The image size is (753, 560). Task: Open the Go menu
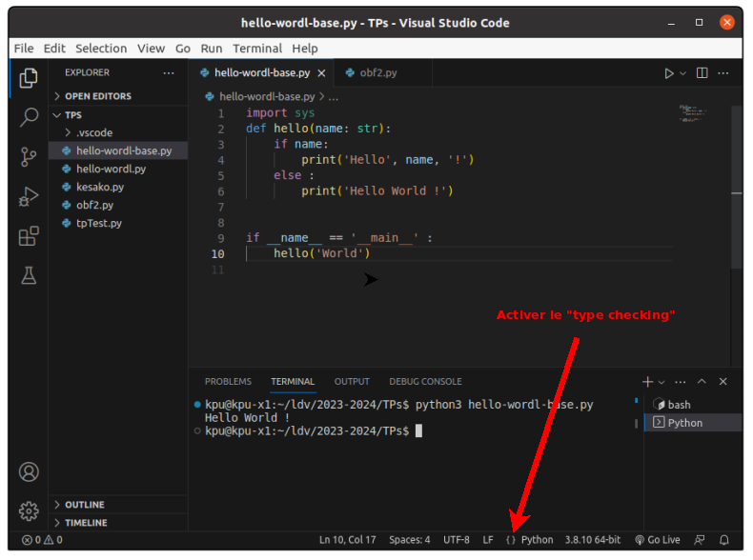click(182, 49)
